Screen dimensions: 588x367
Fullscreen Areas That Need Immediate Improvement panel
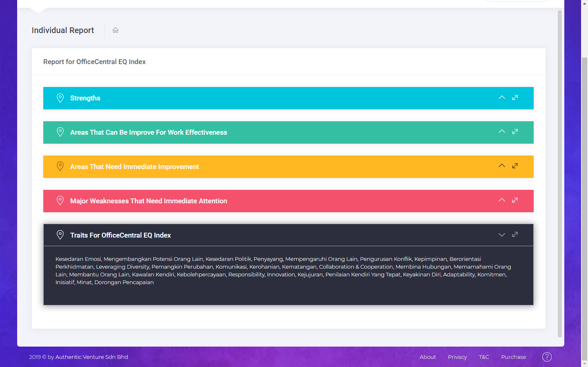[515, 166]
